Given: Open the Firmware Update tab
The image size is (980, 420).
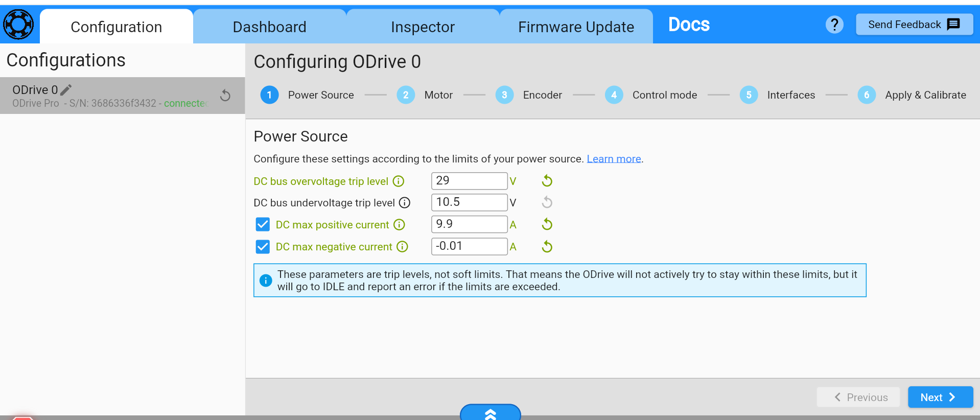Looking at the screenshot, I should (x=576, y=27).
